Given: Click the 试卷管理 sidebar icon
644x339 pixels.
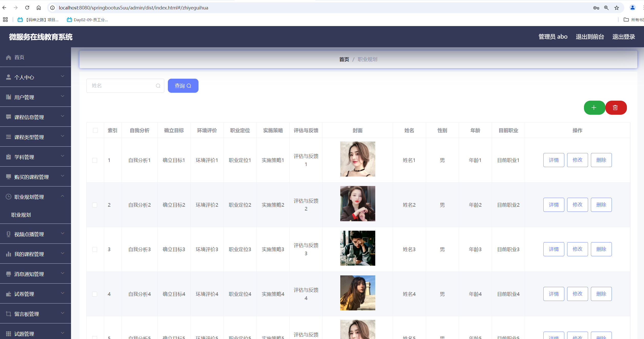Looking at the screenshot, I should click(8, 294).
